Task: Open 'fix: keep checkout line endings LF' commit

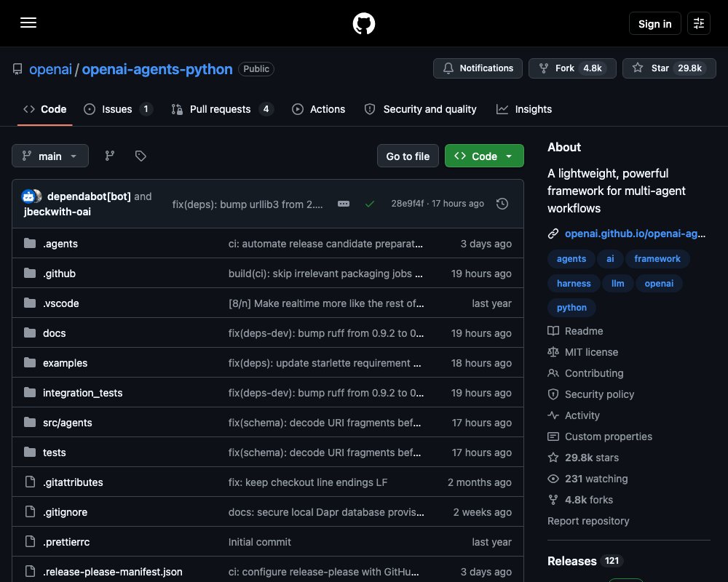Action: (x=307, y=482)
